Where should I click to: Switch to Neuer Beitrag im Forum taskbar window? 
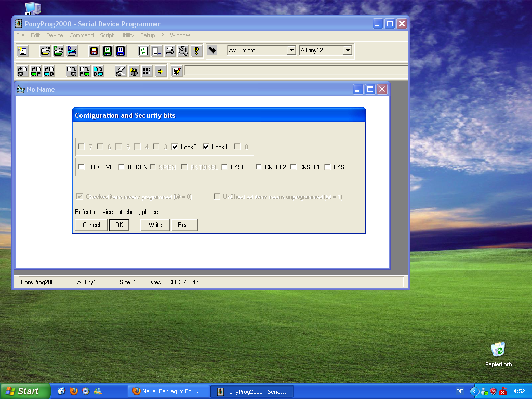(168, 391)
